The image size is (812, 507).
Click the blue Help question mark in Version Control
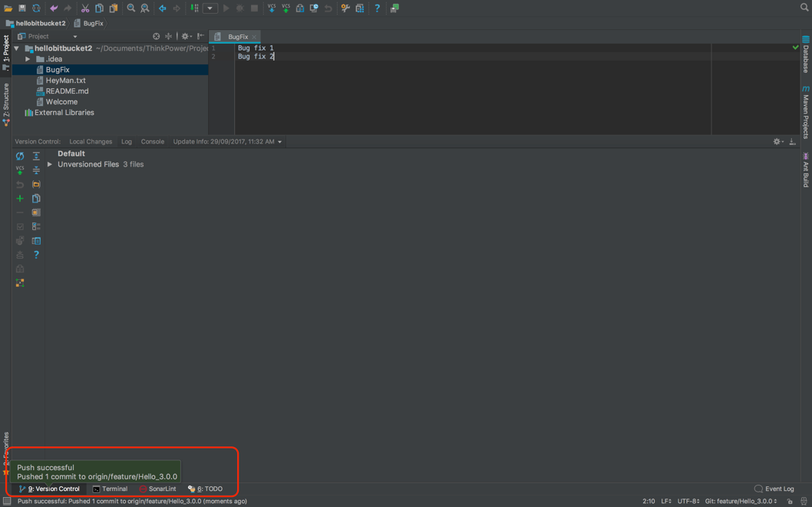pos(36,255)
